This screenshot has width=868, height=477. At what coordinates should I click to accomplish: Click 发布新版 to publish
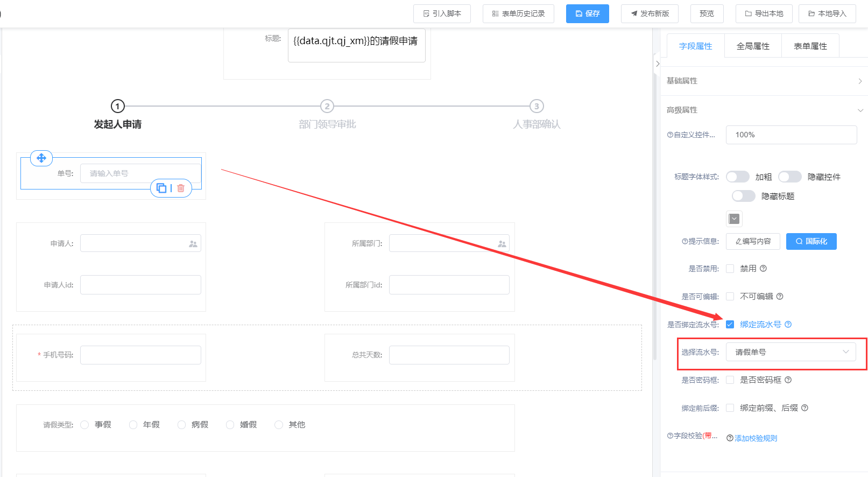tap(650, 13)
